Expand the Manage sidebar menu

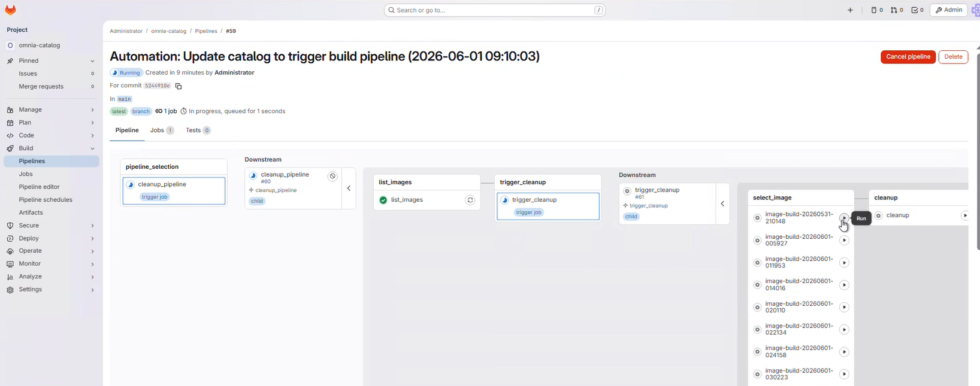pyautogui.click(x=92, y=110)
